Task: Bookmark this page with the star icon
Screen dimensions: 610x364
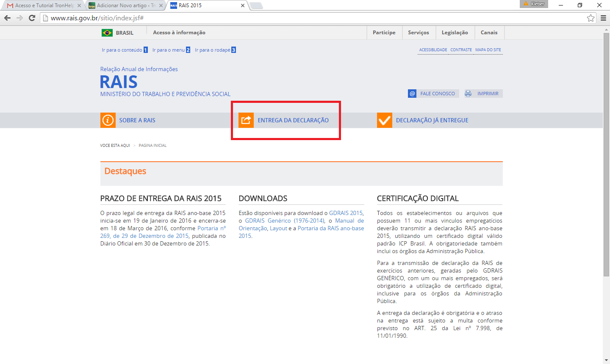Action: [591, 18]
